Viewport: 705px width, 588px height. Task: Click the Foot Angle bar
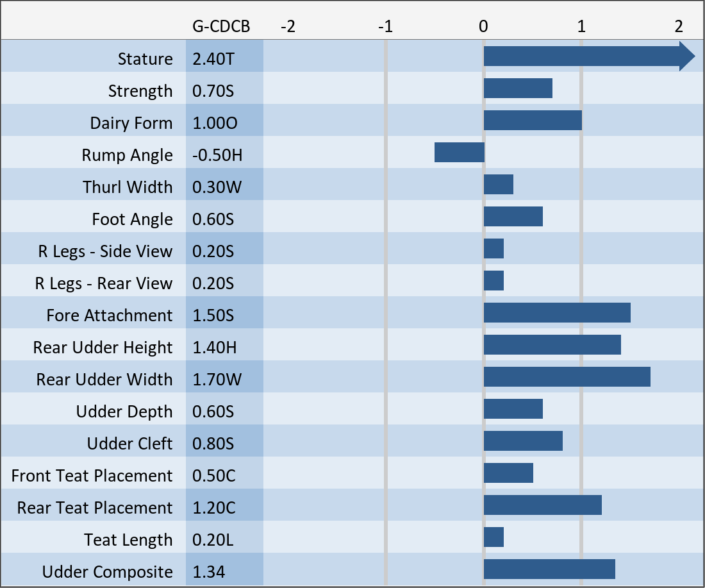[513, 216]
